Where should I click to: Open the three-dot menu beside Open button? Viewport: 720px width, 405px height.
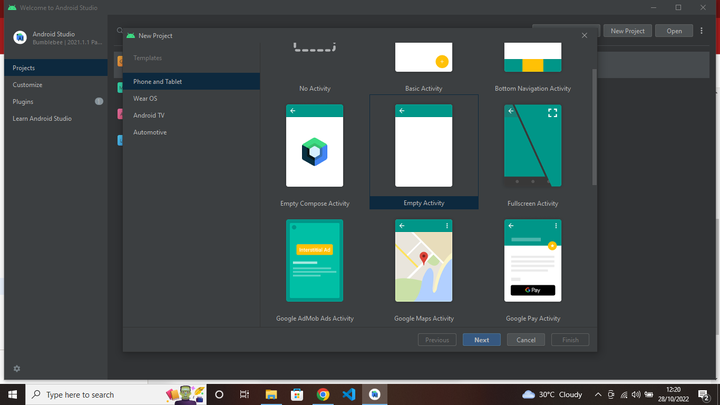pyautogui.click(x=701, y=31)
